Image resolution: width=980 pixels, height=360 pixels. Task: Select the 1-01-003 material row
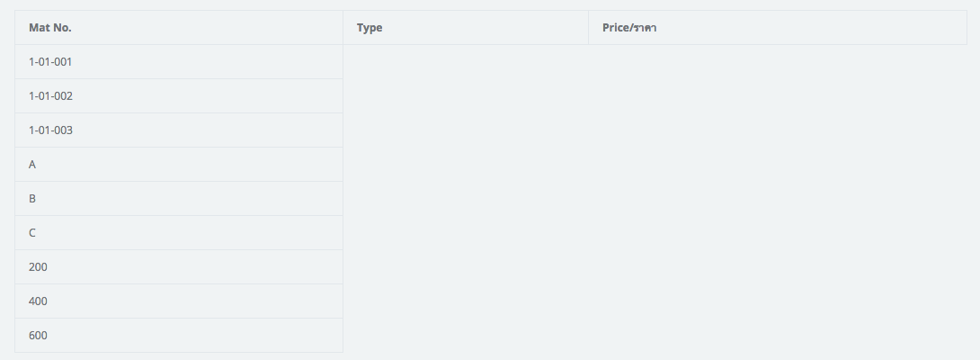[179, 130]
